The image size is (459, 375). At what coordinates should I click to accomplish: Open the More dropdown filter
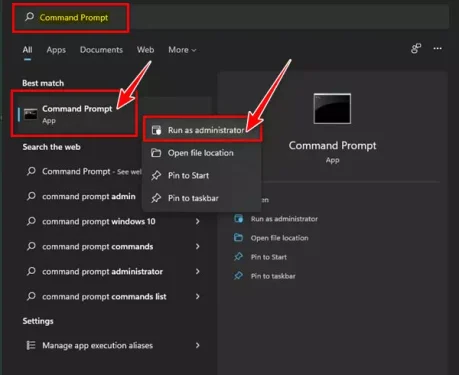(x=182, y=50)
